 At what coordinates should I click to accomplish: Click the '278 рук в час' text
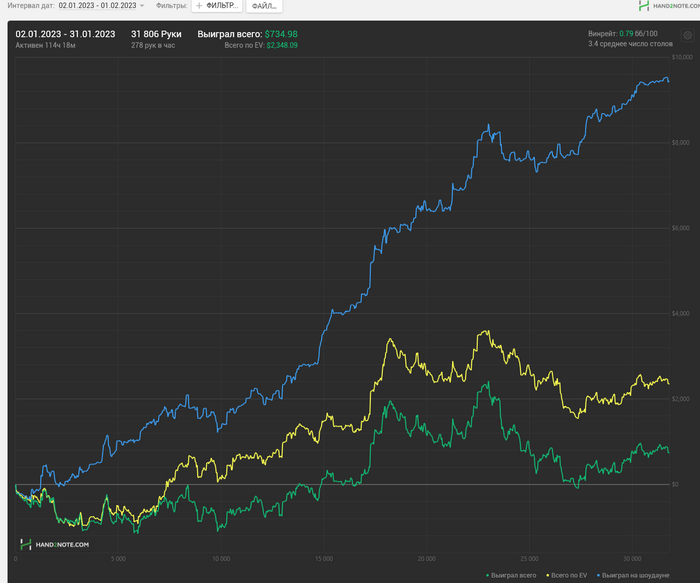point(153,45)
